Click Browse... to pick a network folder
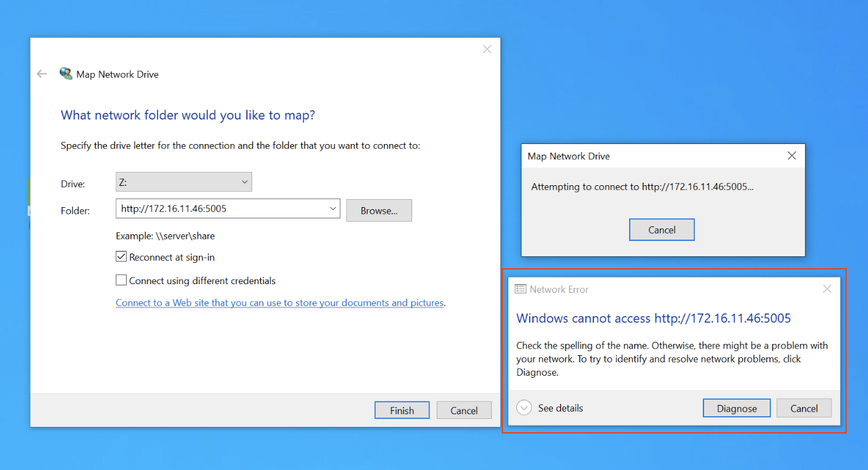Image resolution: width=868 pixels, height=470 pixels. coord(379,210)
